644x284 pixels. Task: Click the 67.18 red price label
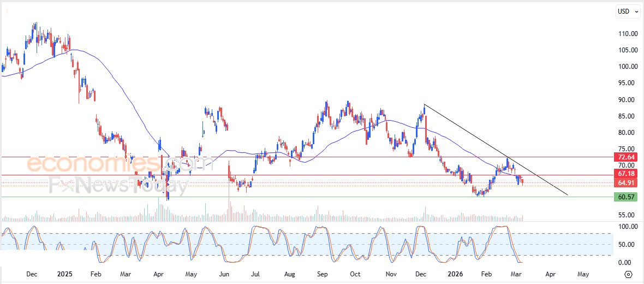coord(627,173)
